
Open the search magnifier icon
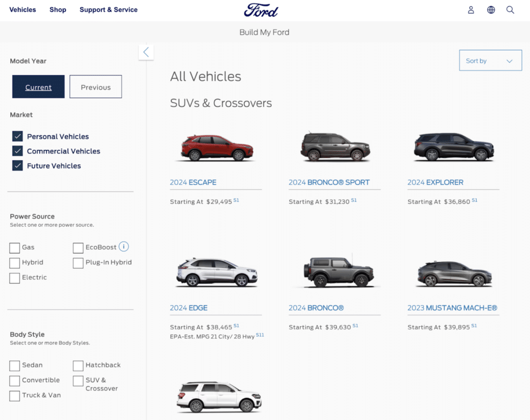(x=510, y=9)
